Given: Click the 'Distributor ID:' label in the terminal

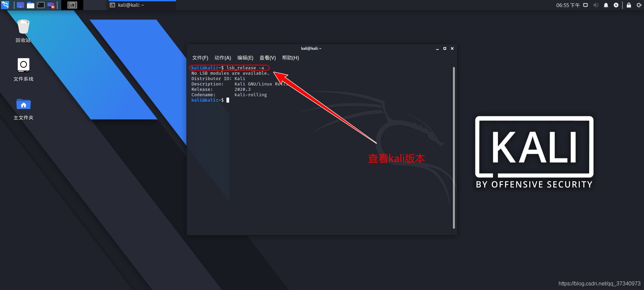Looking at the screenshot, I should pyautogui.click(x=212, y=79).
